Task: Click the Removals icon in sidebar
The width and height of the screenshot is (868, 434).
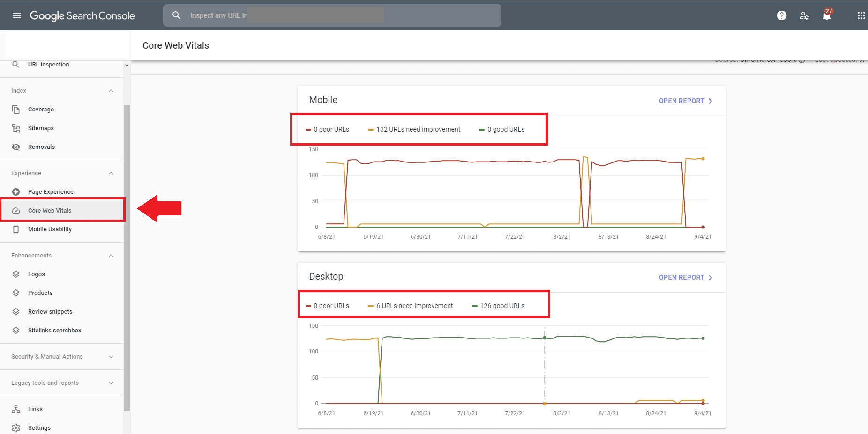Action: coord(16,147)
